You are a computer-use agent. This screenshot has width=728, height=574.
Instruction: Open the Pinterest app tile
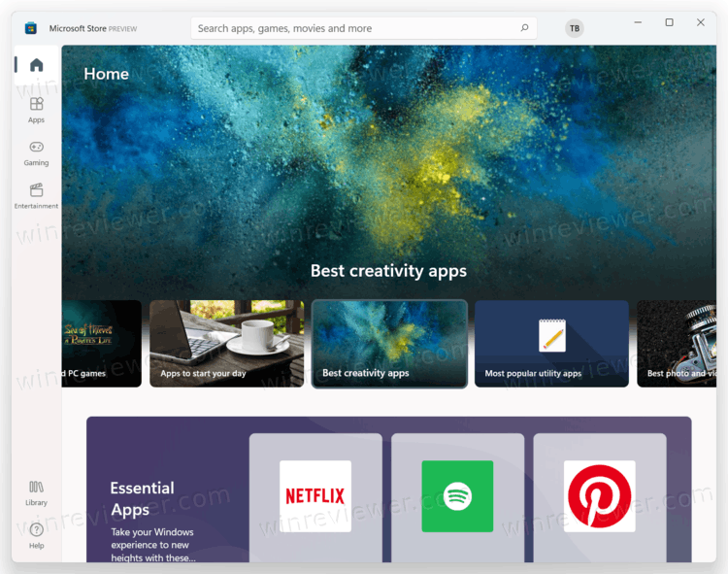(x=600, y=498)
